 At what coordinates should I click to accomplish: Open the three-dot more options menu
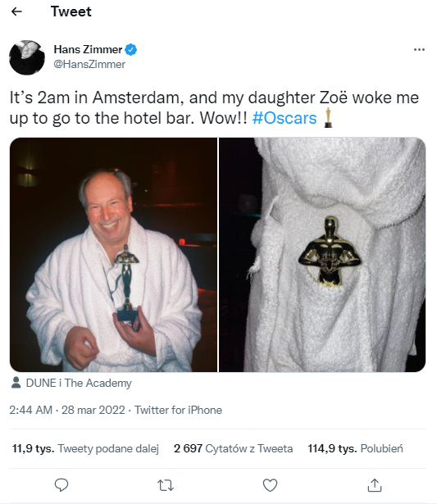(x=419, y=49)
